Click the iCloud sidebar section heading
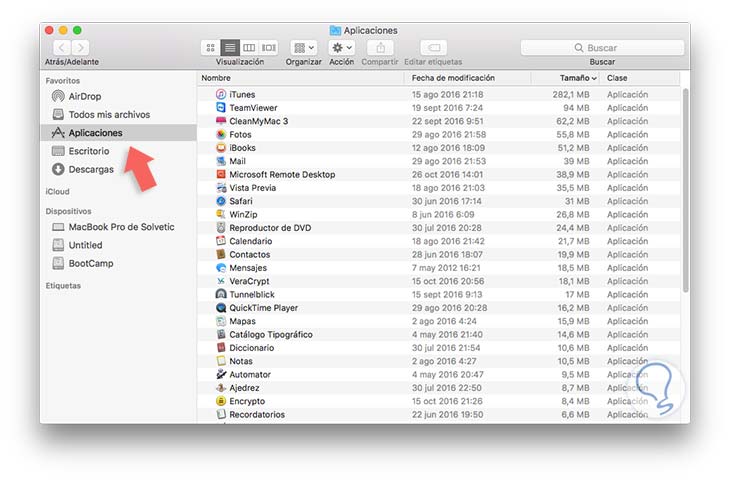Viewport: 730px width, 480px height. [57, 191]
